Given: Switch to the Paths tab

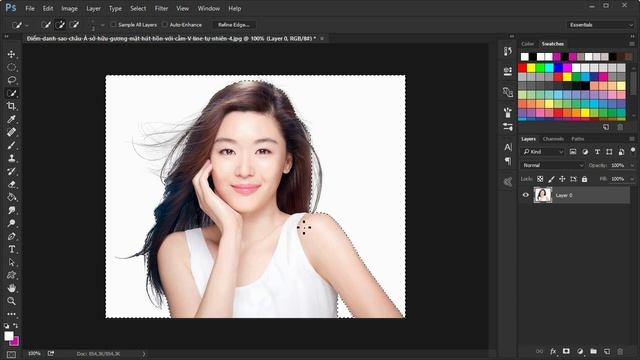Looking at the screenshot, I should tap(578, 139).
